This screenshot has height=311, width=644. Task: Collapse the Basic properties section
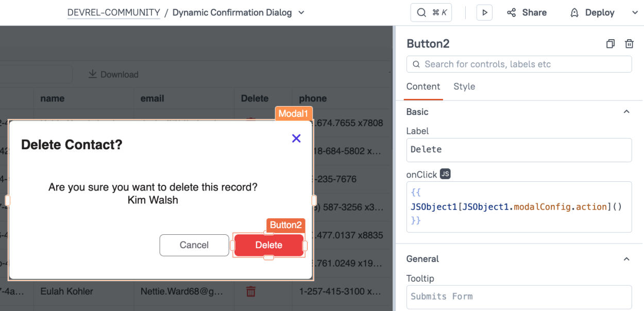tap(626, 111)
